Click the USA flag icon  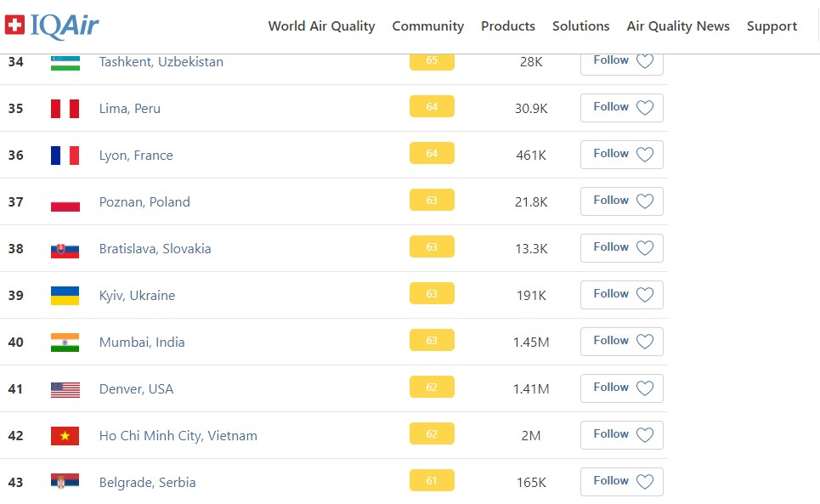point(65,389)
